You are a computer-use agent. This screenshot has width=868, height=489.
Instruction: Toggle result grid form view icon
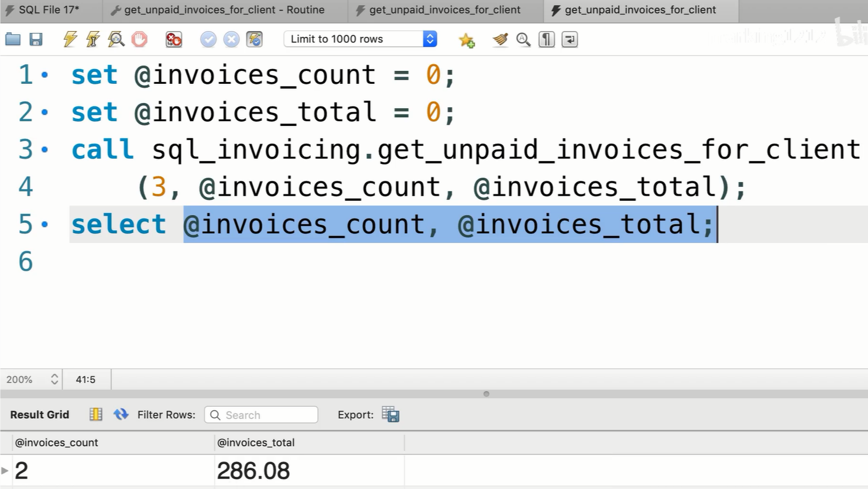pos(96,415)
